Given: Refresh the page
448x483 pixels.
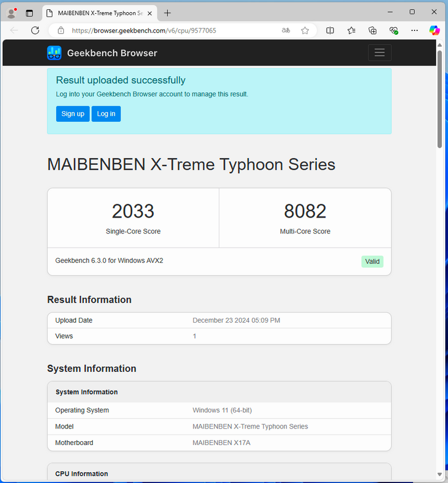Looking at the screenshot, I should pyautogui.click(x=35, y=30).
